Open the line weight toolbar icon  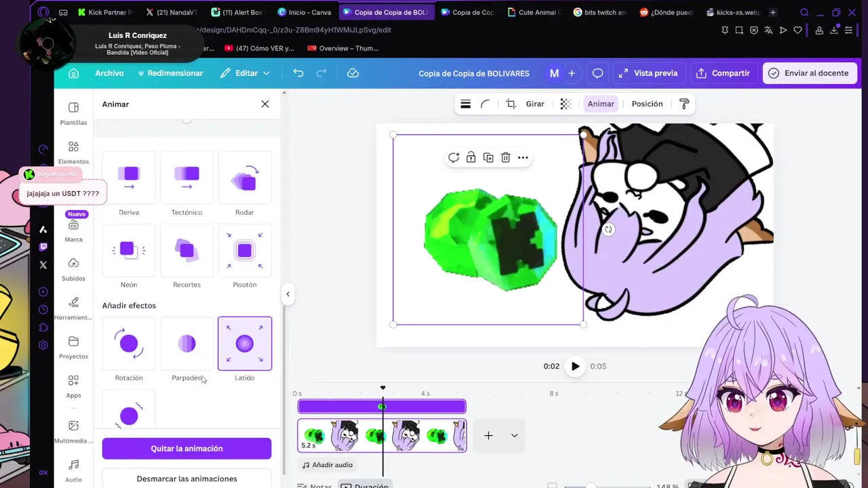pyautogui.click(x=465, y=104)
